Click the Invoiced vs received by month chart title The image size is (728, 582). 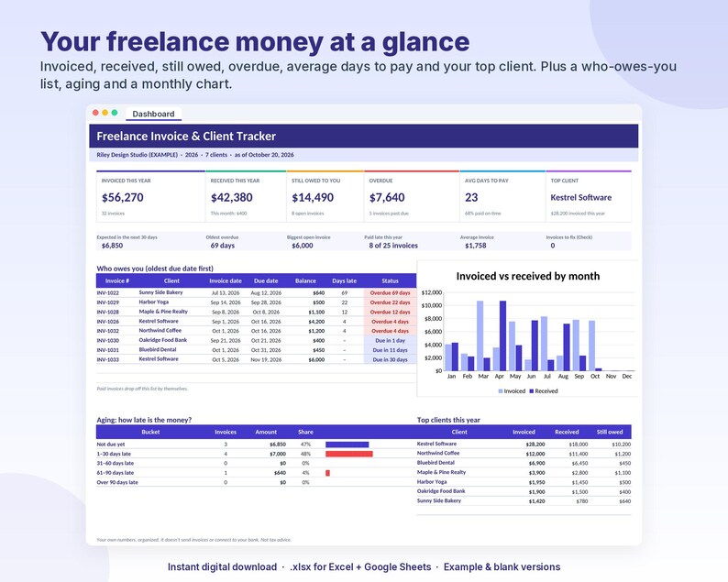click(528, 276)
